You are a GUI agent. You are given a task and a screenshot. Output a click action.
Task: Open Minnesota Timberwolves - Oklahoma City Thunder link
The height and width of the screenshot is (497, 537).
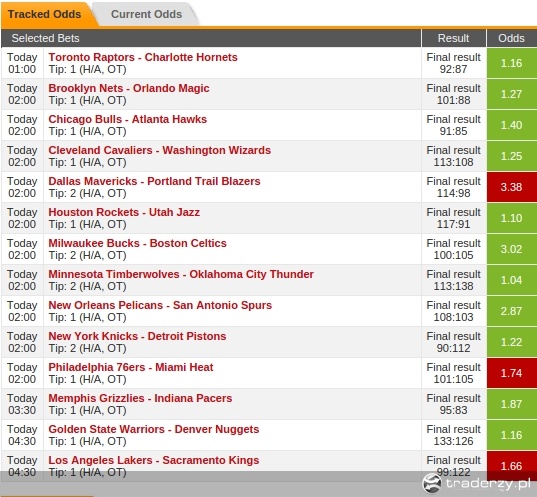181,274
